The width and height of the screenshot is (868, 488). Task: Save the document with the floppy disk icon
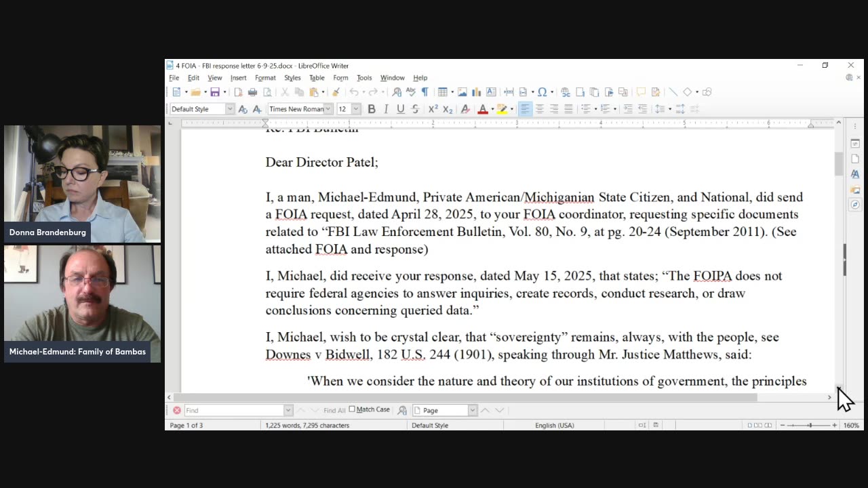click(x=214, y=92)
